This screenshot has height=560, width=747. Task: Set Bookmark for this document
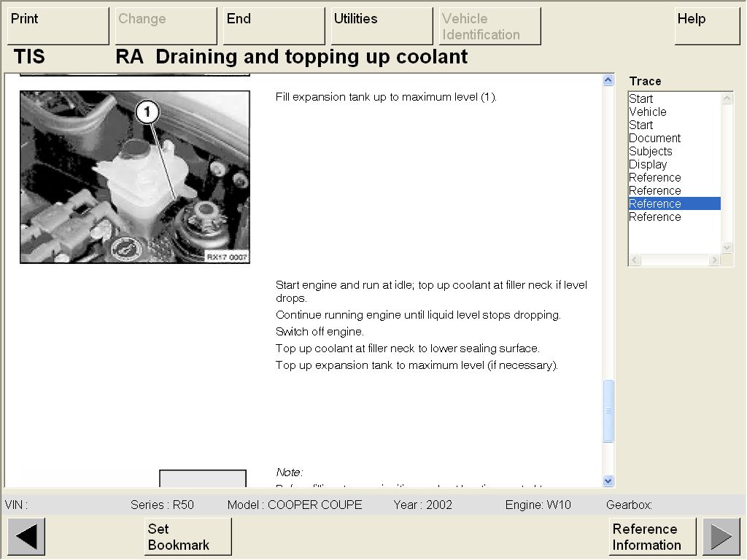pyautogui.click(x=187, y=537)
